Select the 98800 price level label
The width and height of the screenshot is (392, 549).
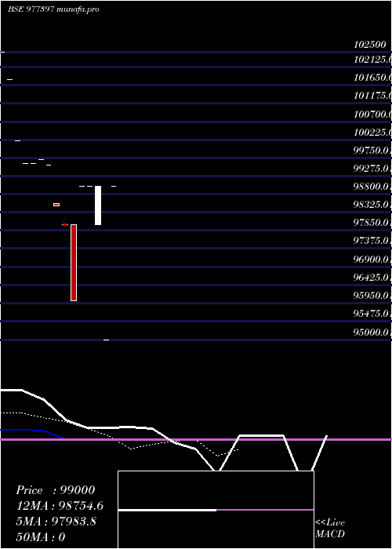pos(372,187)
